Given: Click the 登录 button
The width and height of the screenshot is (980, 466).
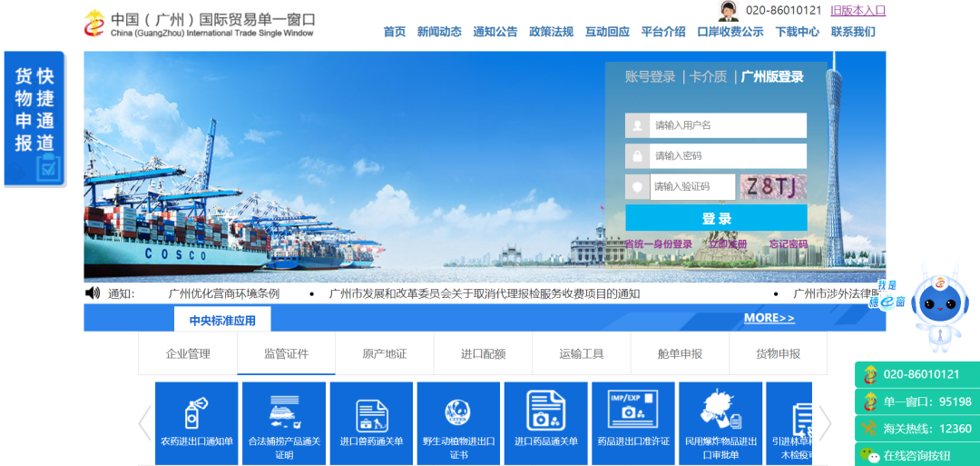Looking at the screenshot, I should point(716,218).
